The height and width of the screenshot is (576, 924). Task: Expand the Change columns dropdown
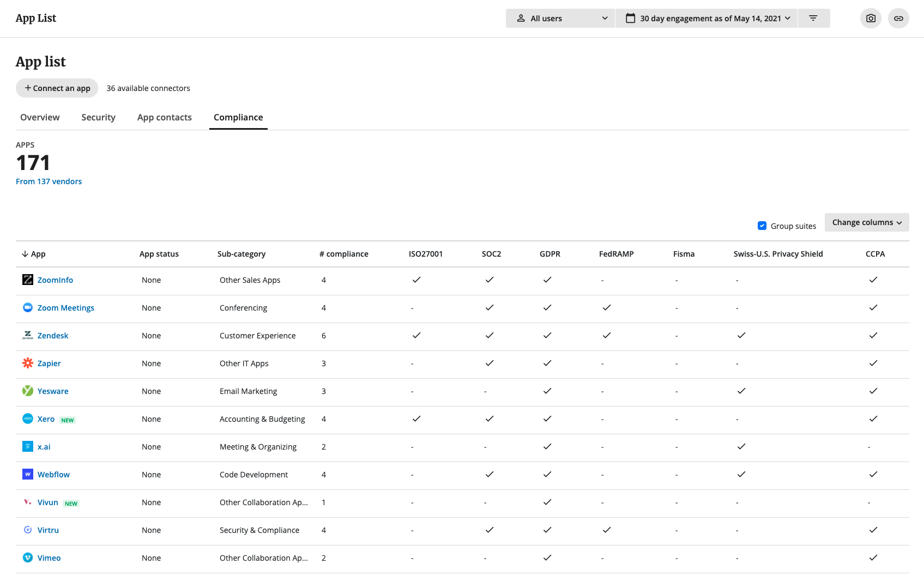click(x=867, y=222)
